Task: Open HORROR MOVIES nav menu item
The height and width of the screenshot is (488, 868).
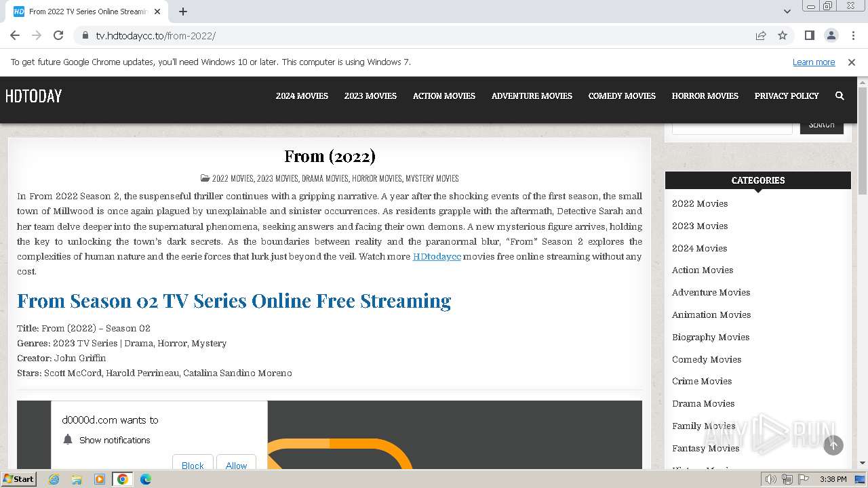Action: tap(705, 96)
